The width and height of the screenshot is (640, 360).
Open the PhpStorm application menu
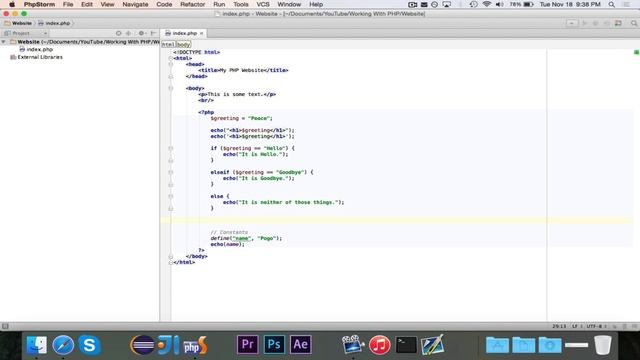39,4
